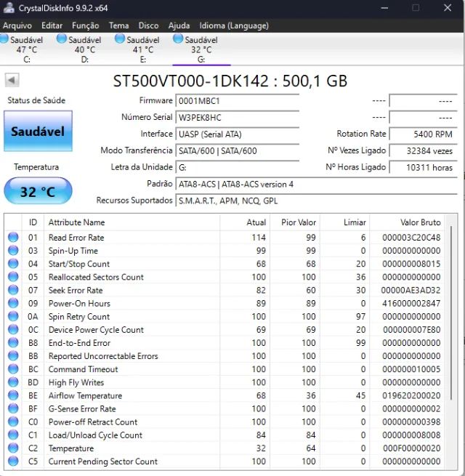Open the Função menu
The width and height of the screenshot is (465, 476).
(85, 25)
